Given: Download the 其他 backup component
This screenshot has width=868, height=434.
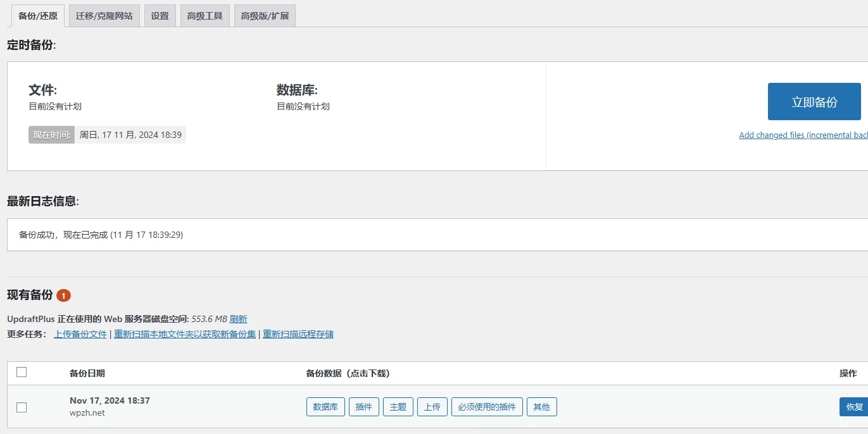Looking at the screenshot, I should click(x=541, y=407).
